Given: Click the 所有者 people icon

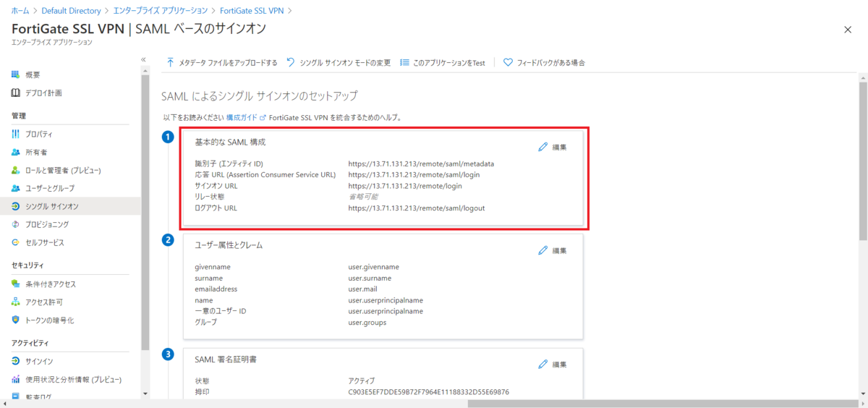Looking at the screenshot, I should tap(15, 153).
